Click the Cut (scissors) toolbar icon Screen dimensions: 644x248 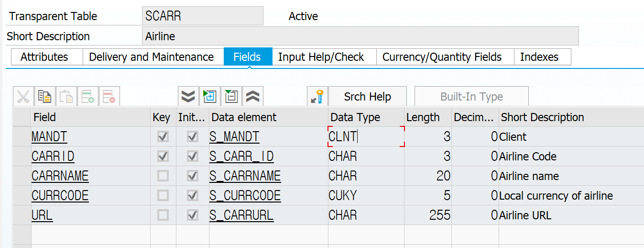pyautogui.click(x=23, y=97)
